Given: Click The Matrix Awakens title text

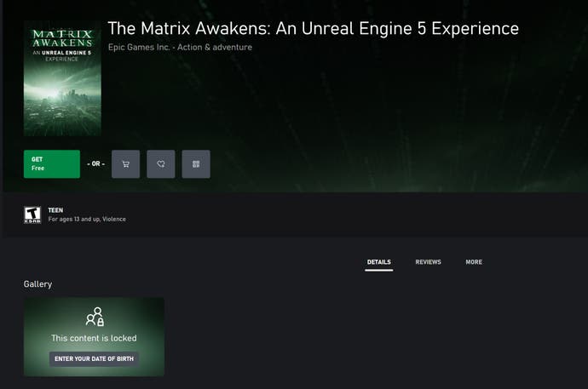Looking at the screenshot, I should coord(313,28).
